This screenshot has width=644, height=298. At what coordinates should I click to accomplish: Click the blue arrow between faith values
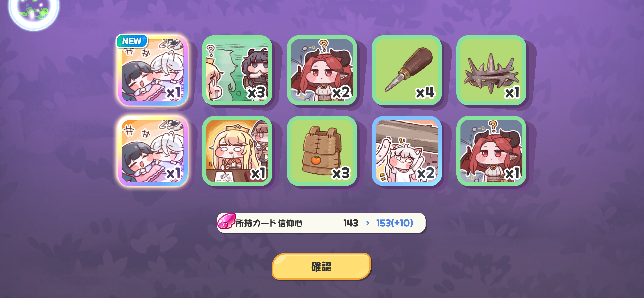368,223
